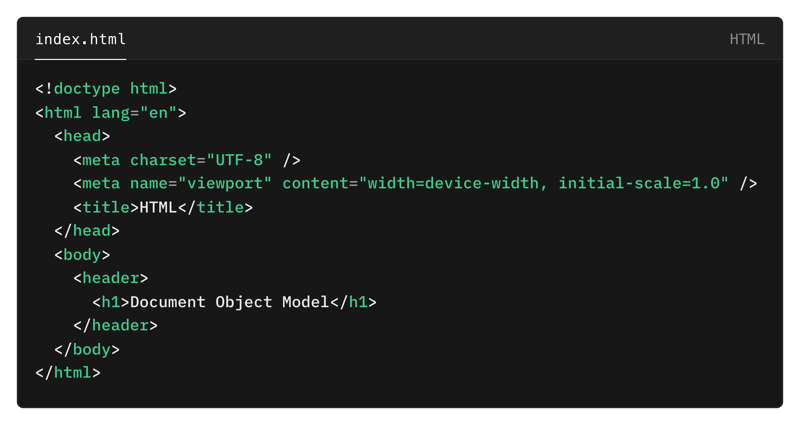Click the opening header tag

tap(111, 279)
